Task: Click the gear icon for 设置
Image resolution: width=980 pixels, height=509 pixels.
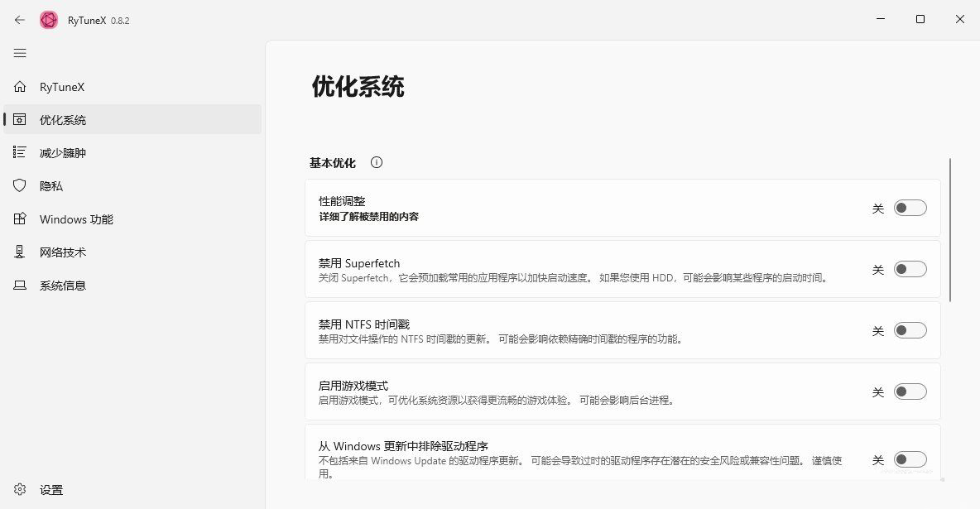Action: tap(20, 489)
